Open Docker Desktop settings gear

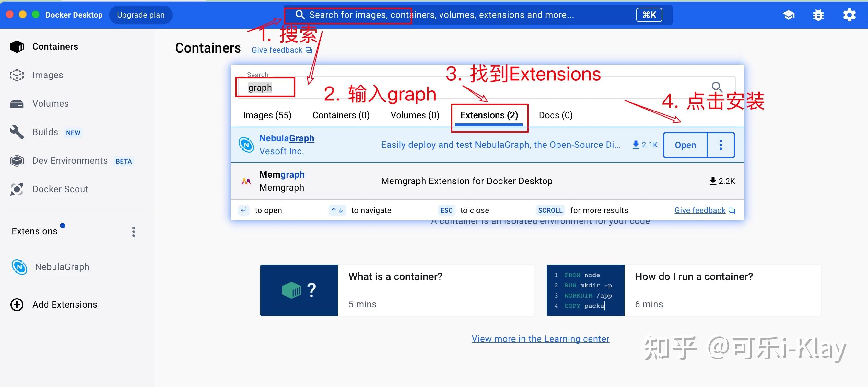850,15
